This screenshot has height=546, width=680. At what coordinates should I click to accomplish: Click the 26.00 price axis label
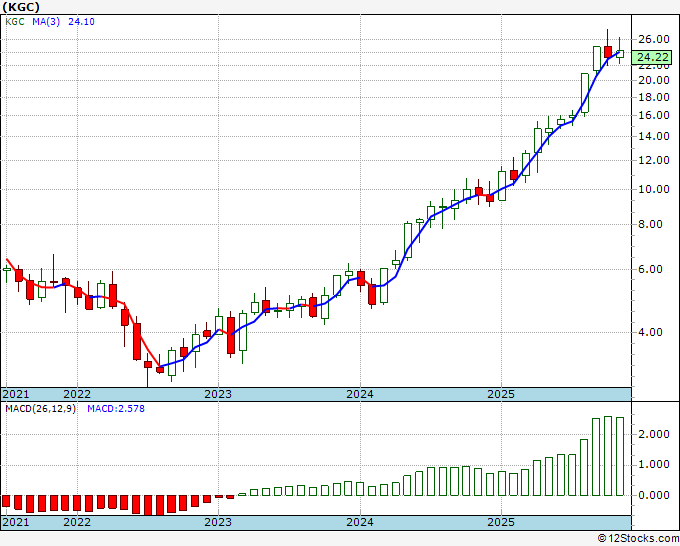654,39
